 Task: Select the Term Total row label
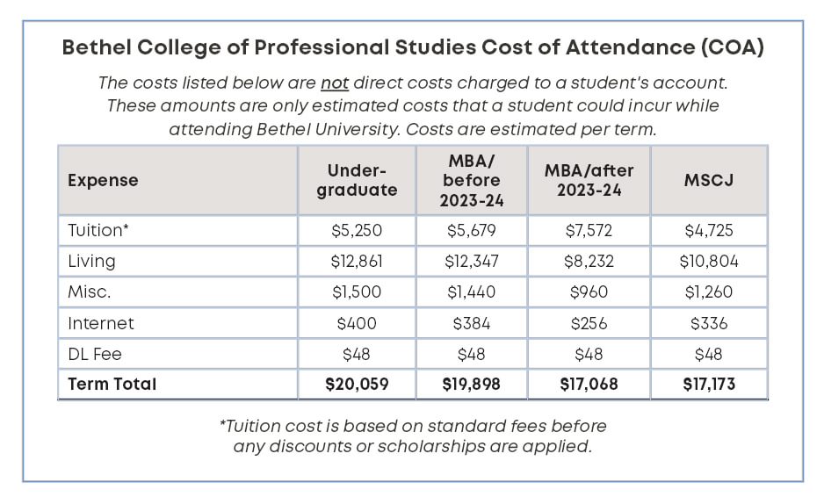point(112,384)
